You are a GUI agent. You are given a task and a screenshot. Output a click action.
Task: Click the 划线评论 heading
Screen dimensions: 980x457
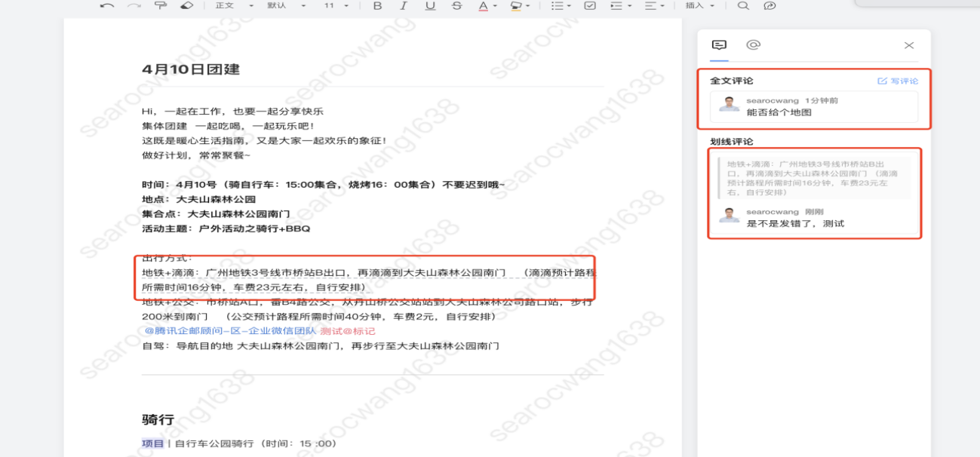pyautogui.click(x=731, y=142)
